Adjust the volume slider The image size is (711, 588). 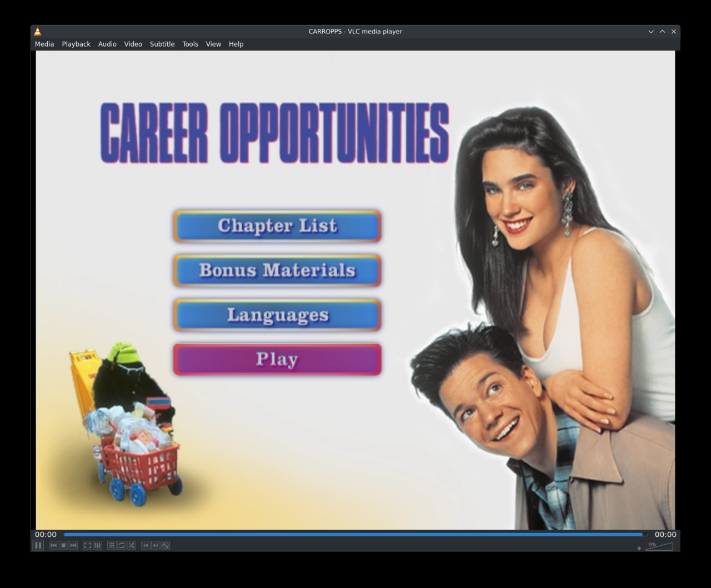click(659, 546)
